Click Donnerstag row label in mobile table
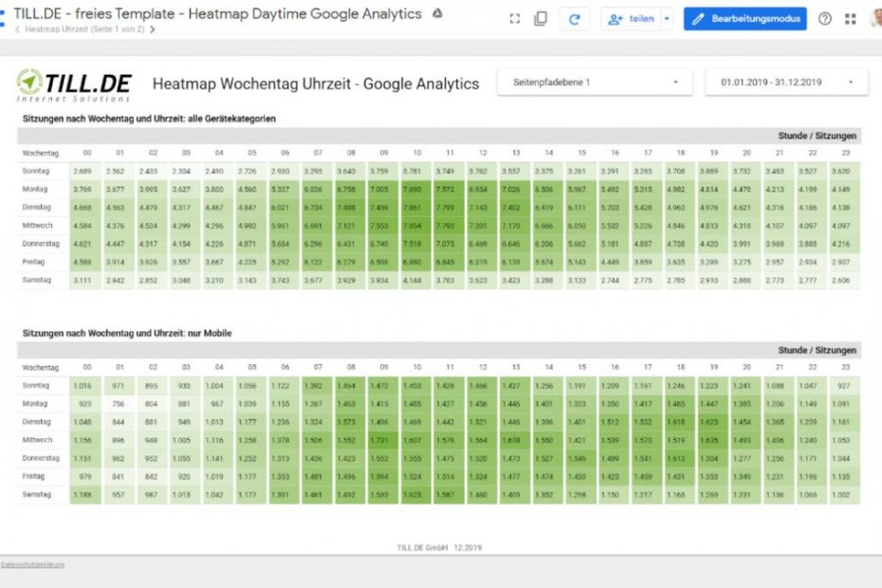Viewport: 882px width, 588px height. [x=41, y=458]
